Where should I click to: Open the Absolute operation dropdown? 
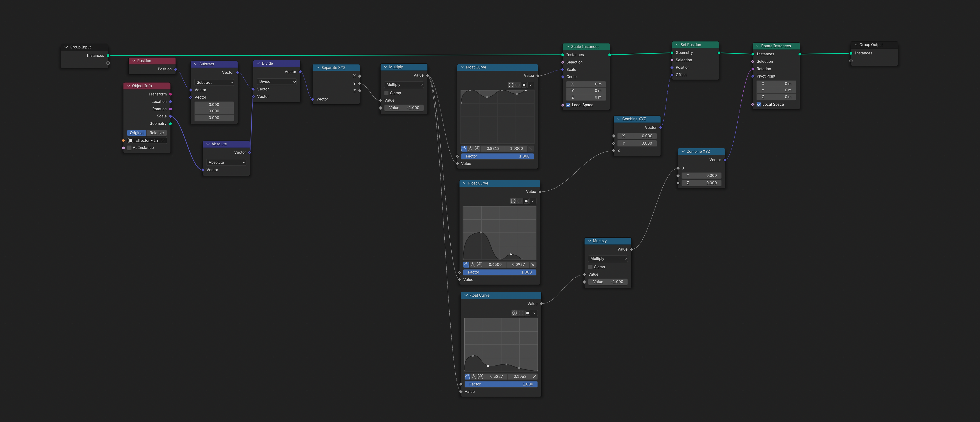click(x=226, y=163)
